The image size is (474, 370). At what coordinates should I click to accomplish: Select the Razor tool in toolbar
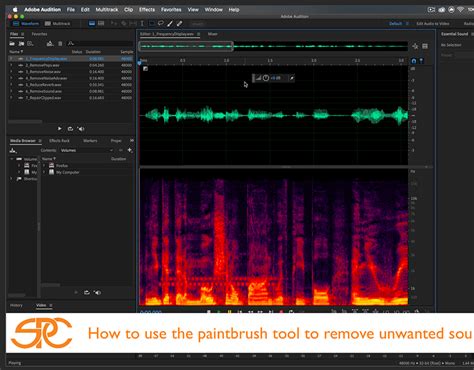124,23
